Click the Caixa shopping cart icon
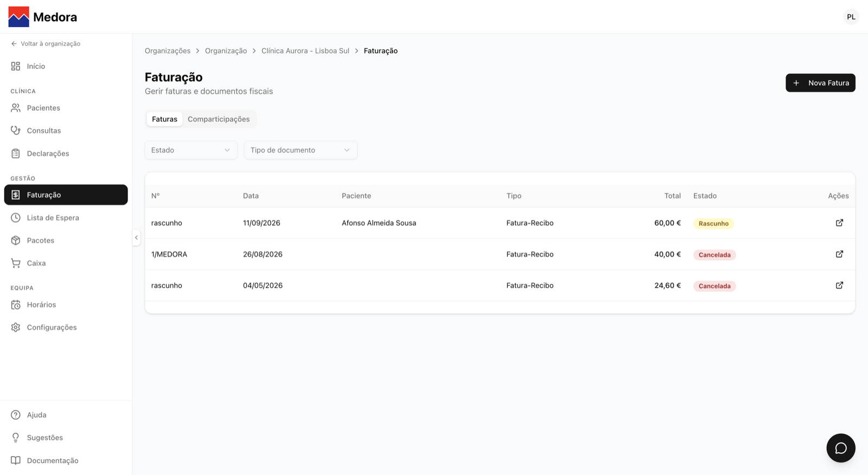Image resolution: width=868 pixels, height=475 pixels. tap(16, 263)
